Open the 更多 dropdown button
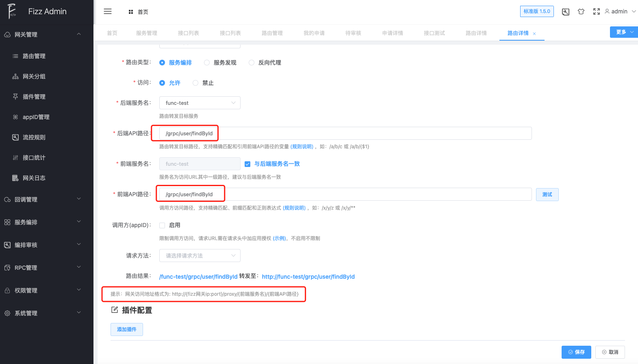Viewport: 638px width, 364px height. (624, 32)
